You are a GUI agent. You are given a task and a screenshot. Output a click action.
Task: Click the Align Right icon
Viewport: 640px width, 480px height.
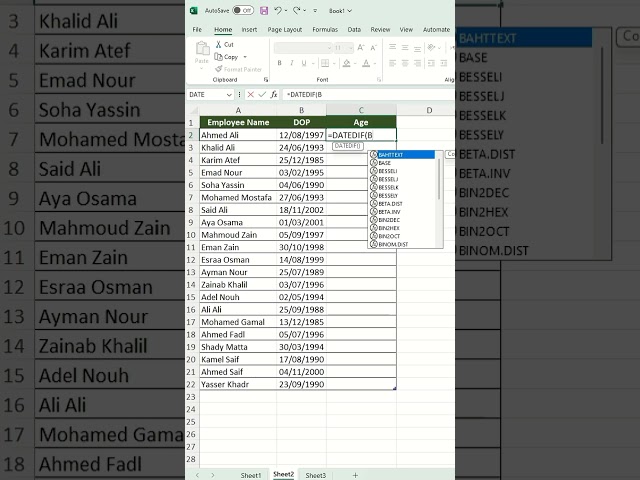pyautogui.click(x=418, y=63)
